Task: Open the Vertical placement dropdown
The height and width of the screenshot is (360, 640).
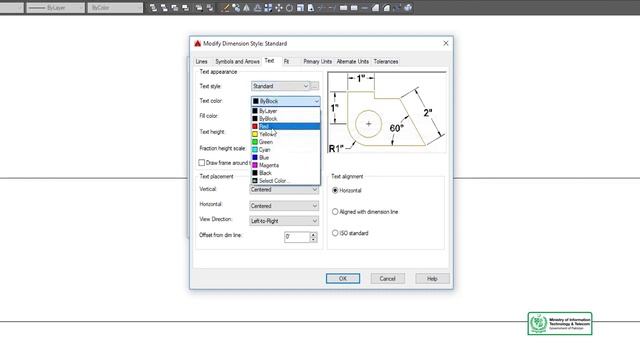Action: coord(284,189)
